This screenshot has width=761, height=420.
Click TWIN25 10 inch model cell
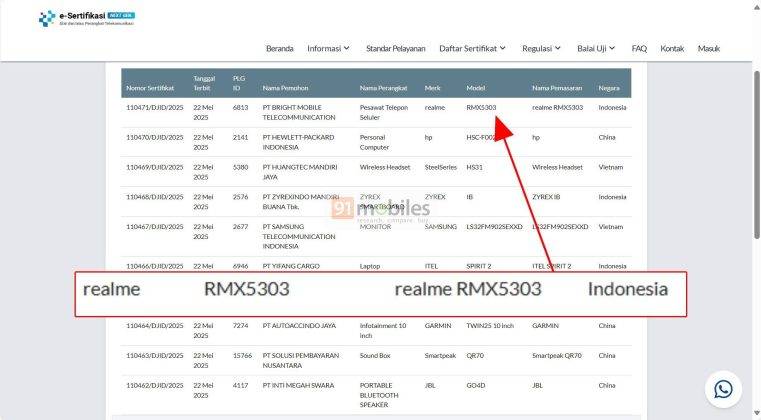pos(490,326)
